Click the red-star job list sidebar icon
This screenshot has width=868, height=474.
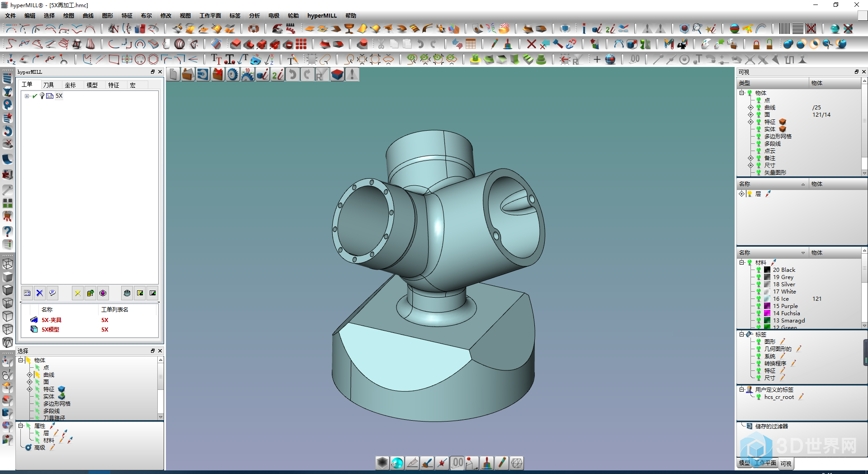[x=7, y=118]
